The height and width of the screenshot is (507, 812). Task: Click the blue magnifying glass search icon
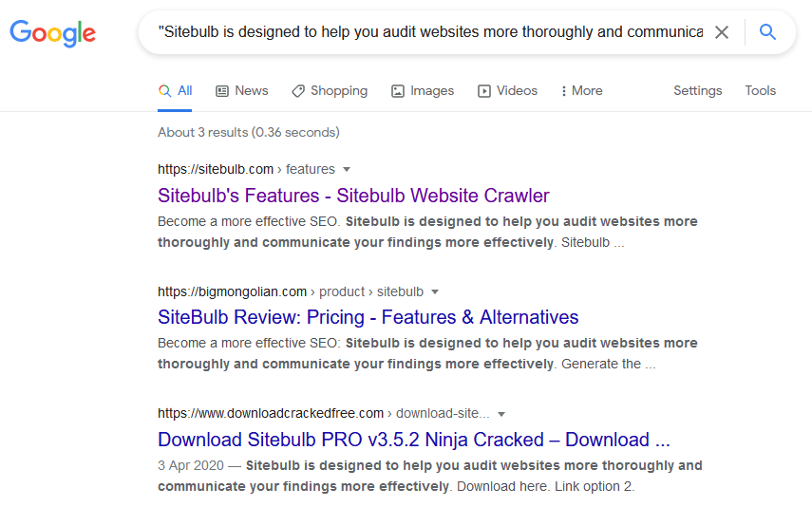click(x=767, y=32)
